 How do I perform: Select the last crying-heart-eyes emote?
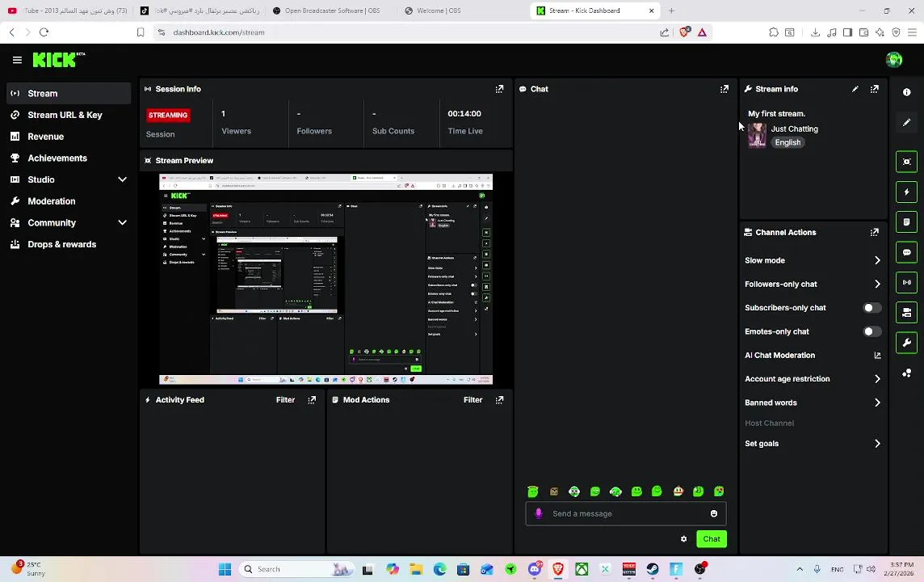[719, 491]
